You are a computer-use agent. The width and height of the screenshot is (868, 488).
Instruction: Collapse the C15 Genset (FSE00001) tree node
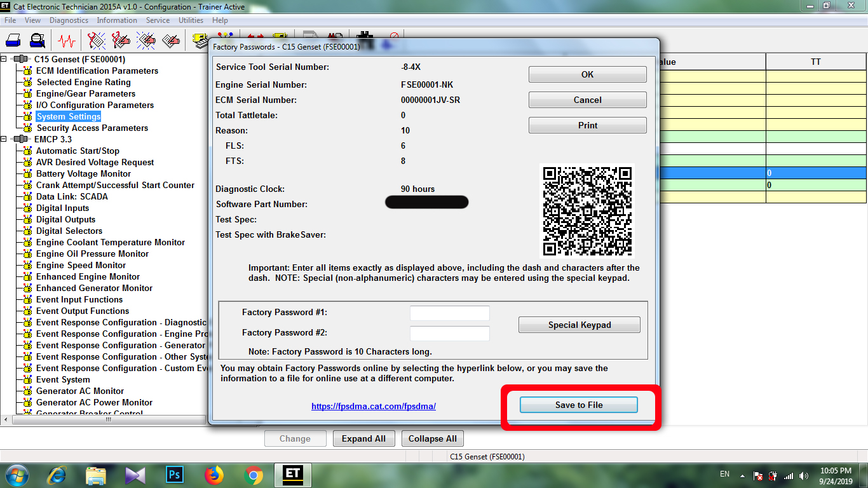[4, 59]
